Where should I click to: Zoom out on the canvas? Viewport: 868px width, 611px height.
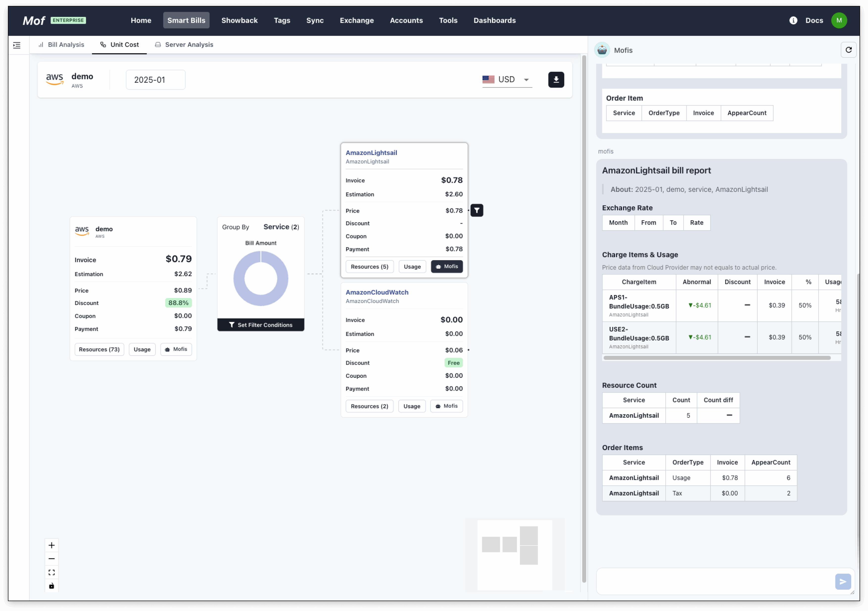pos(52,559)
